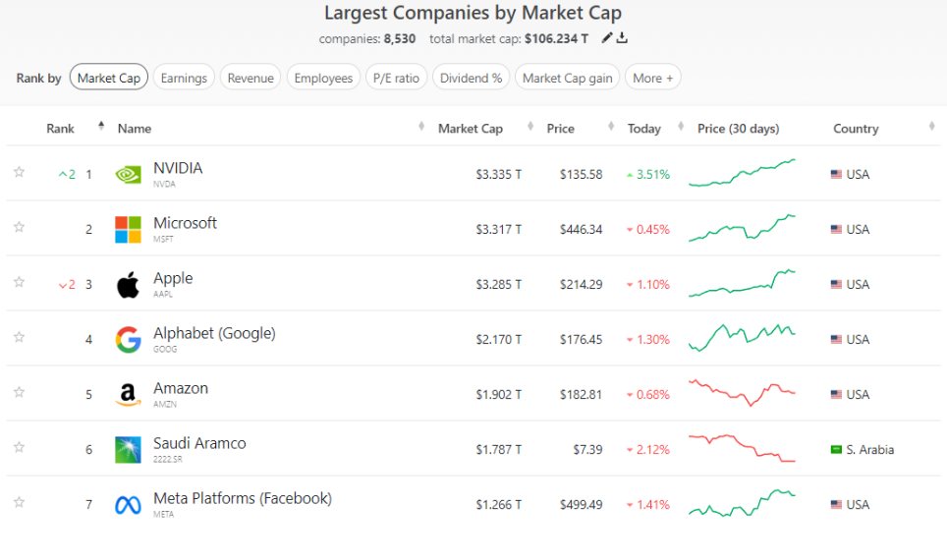Click the Microsoft logo icon
This screenshot has width=947, height=560.
click(128, 230)
